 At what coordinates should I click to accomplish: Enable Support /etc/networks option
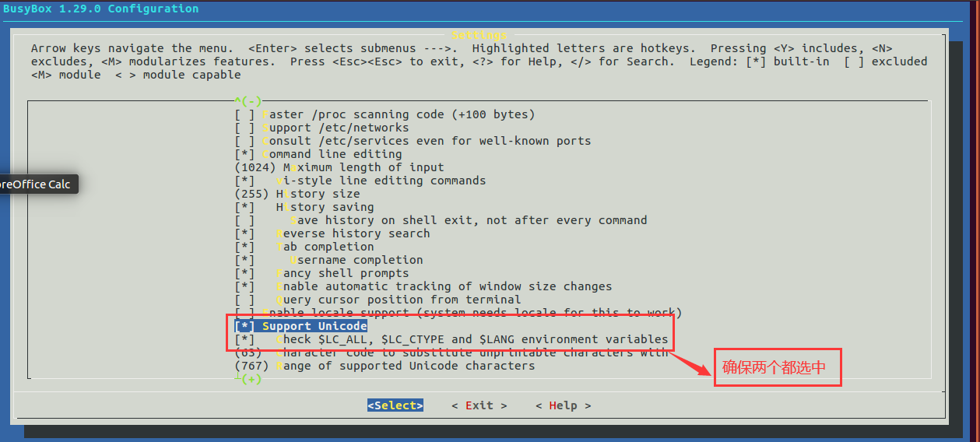point(321,128)
